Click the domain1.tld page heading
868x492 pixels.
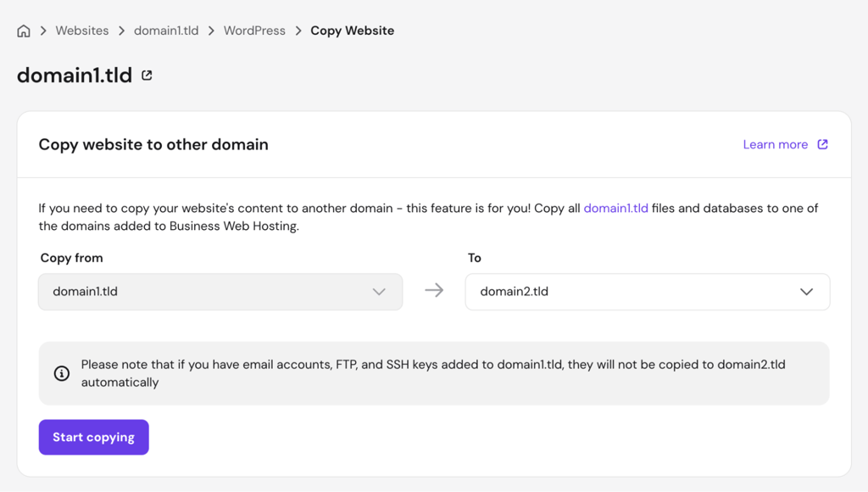75,75
